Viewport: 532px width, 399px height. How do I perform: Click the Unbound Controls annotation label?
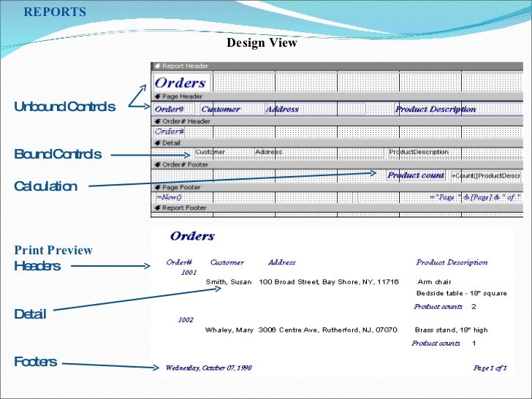point(65,107)
